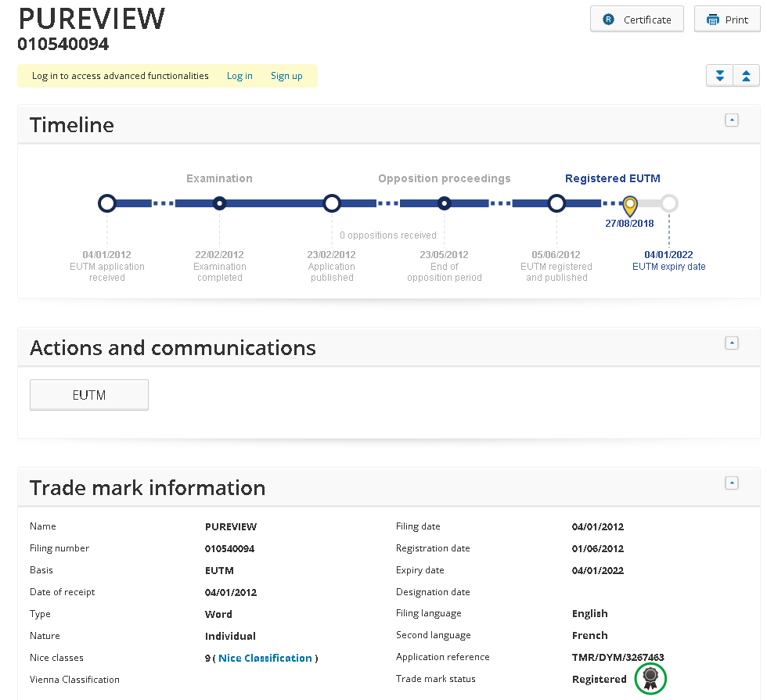Click the Designation date label
The height and width of the screenshot is (700, 767).
433,592
